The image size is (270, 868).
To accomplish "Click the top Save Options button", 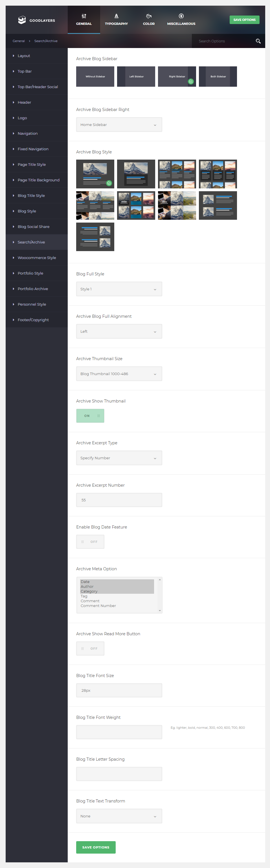I will click(x=244, y=20).
